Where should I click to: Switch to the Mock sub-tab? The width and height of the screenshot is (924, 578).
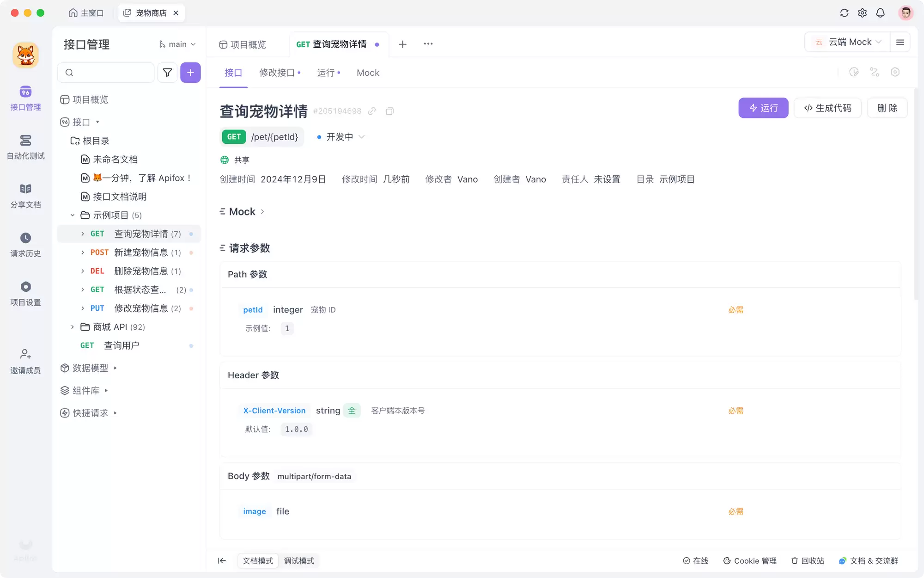point(368,73)
